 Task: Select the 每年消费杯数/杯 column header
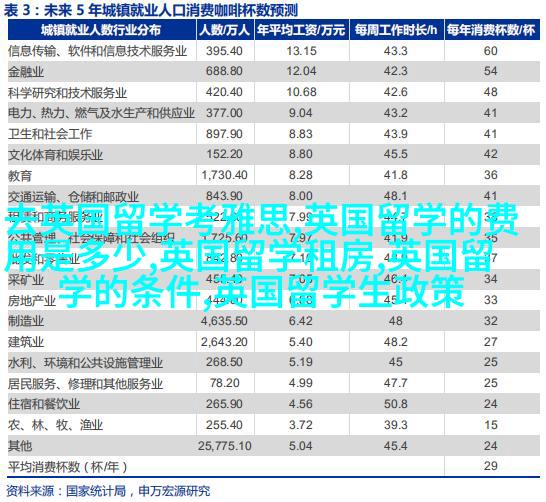click(491, 31)
